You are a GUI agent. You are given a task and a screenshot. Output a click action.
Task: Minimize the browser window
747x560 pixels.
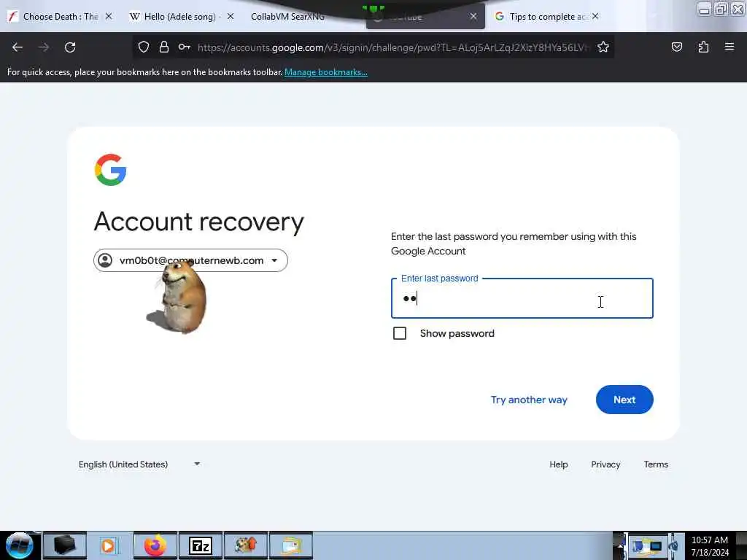tap(704, 9)
